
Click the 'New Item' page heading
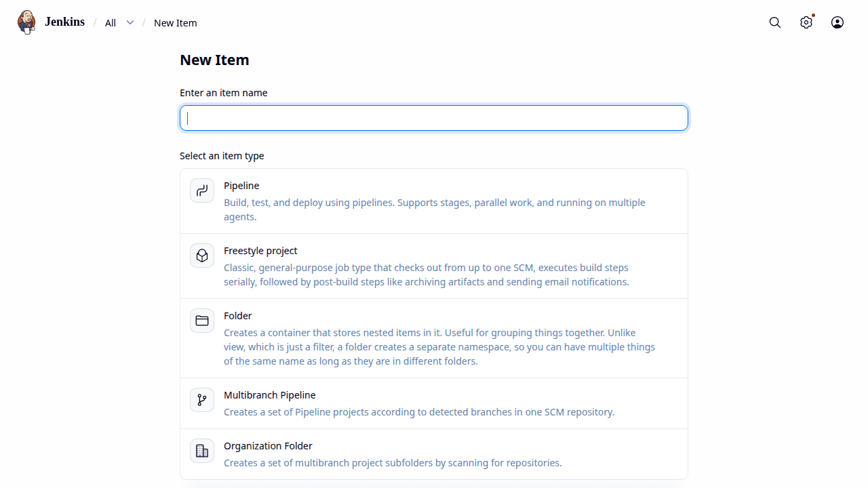214,60
